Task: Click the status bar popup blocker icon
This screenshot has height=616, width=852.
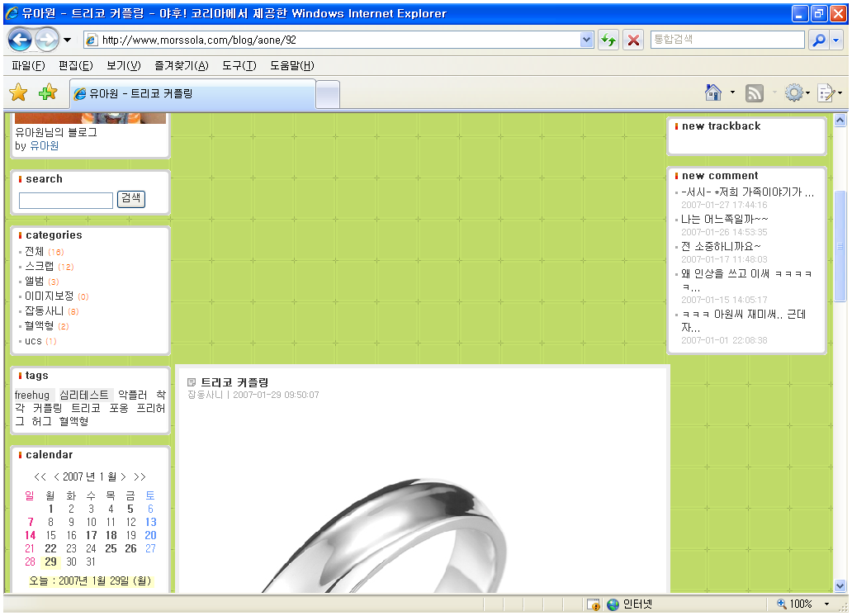Action: pos(594,604)
